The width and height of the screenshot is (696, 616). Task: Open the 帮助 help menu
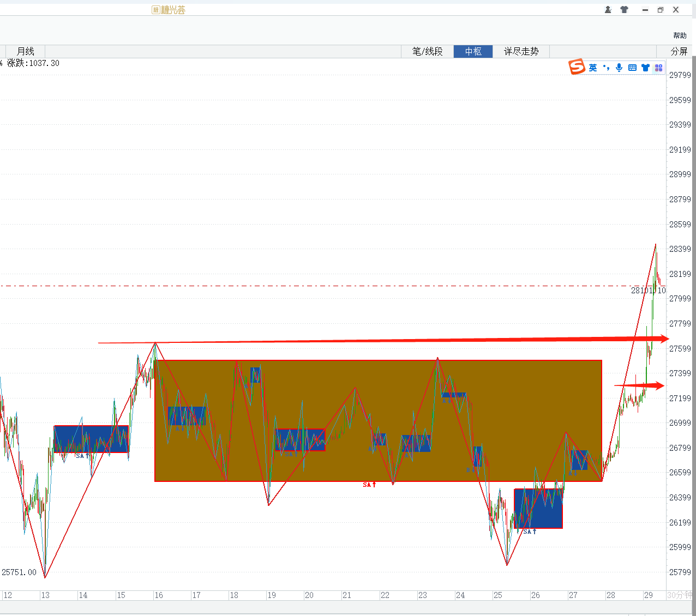680,35
